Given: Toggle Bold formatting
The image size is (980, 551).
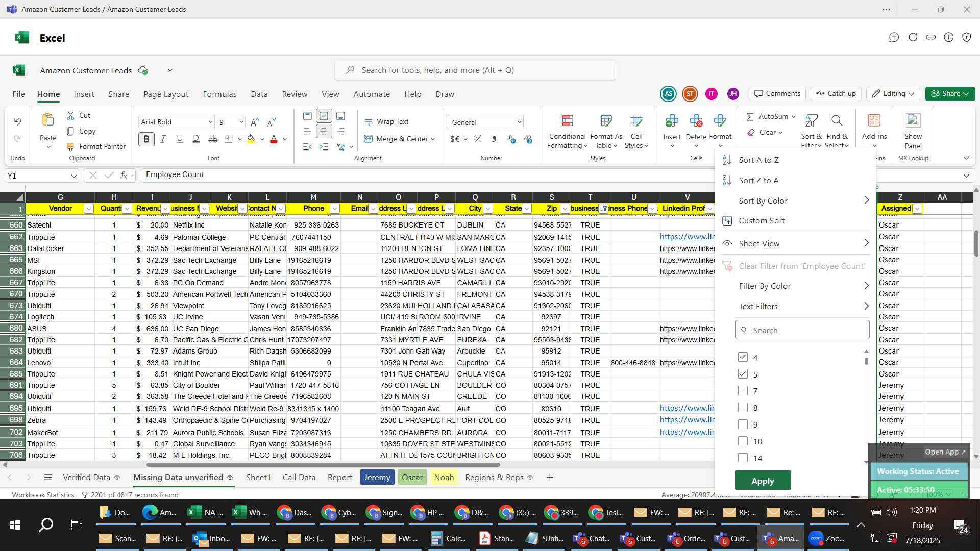Looking at the screenshot, I should [146, 139].
